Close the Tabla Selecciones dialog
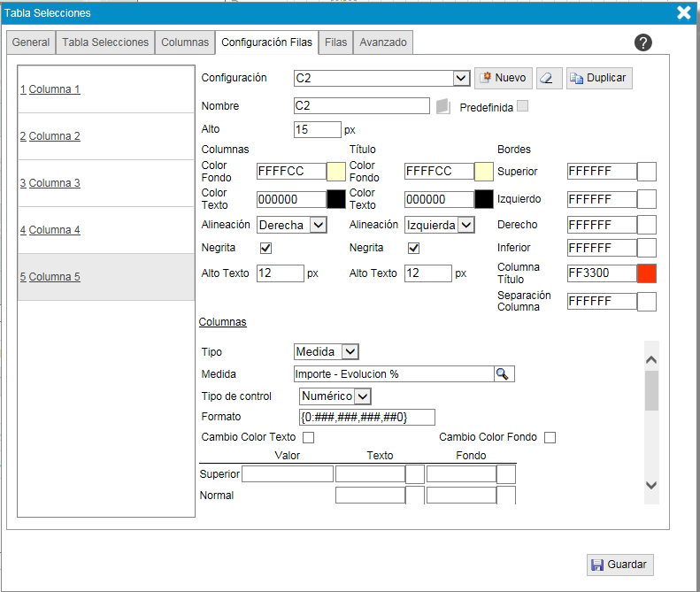The width and height of the screenshot is (700, 592). (x=683, y=12)
